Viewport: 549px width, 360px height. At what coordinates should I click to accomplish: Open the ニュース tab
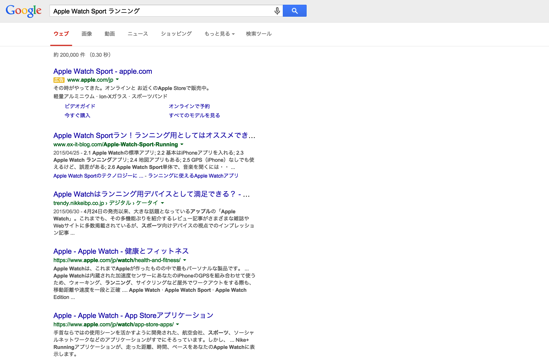tap(138, 34)
